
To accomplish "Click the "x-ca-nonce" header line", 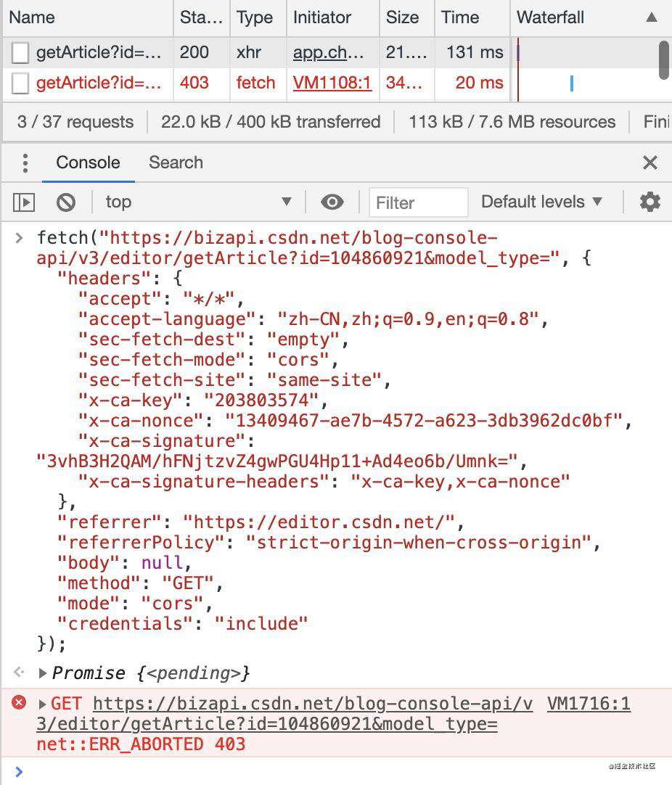I will click(355, 421).
